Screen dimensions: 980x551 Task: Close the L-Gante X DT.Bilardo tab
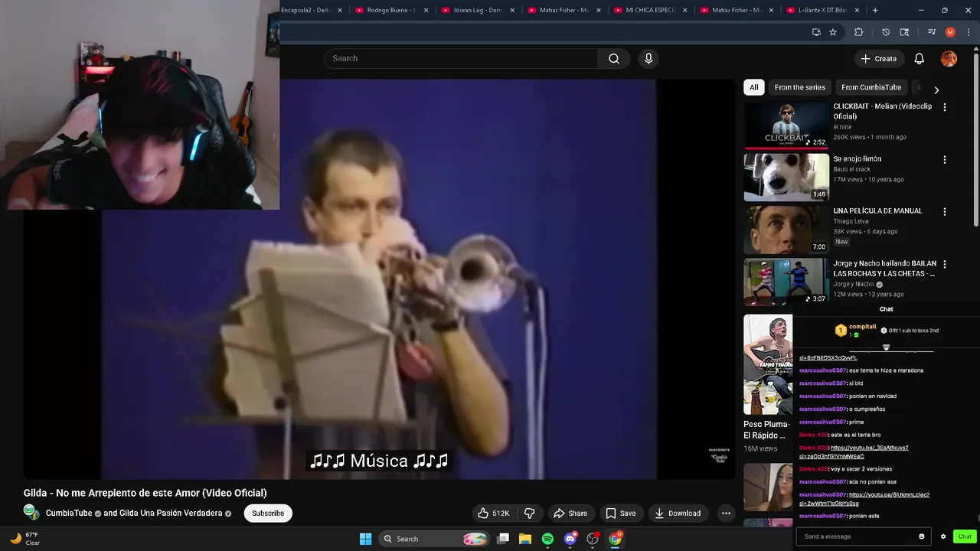pos(857,10)
